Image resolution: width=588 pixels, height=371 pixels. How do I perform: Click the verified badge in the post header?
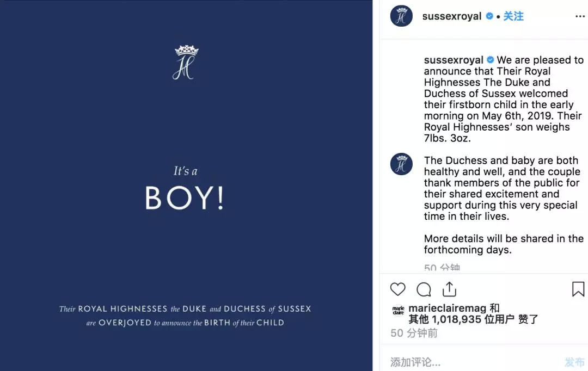click(x=489, y=16)
